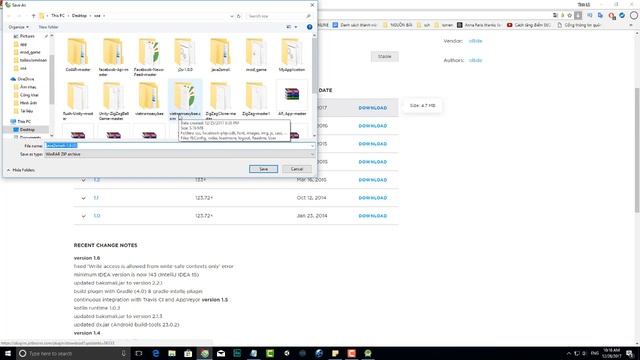Open the view options dropdown in dialog

click(x=296, y=27)
